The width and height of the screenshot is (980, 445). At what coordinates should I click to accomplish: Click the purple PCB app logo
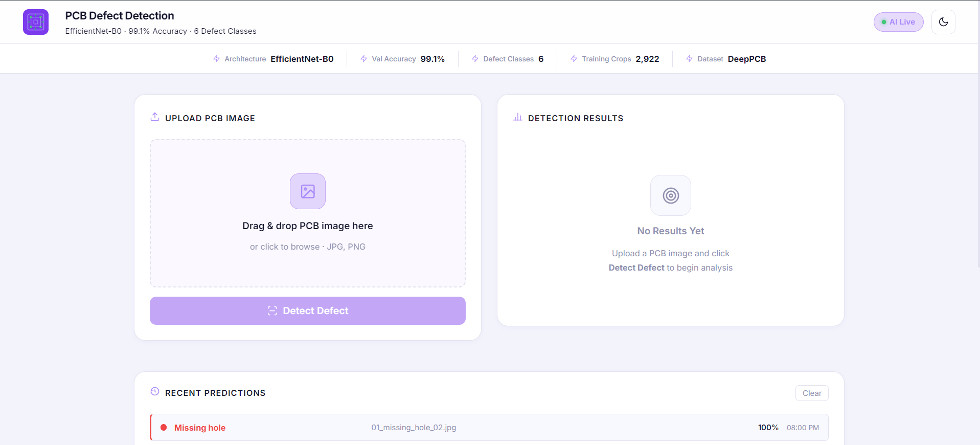pos(36,22)
